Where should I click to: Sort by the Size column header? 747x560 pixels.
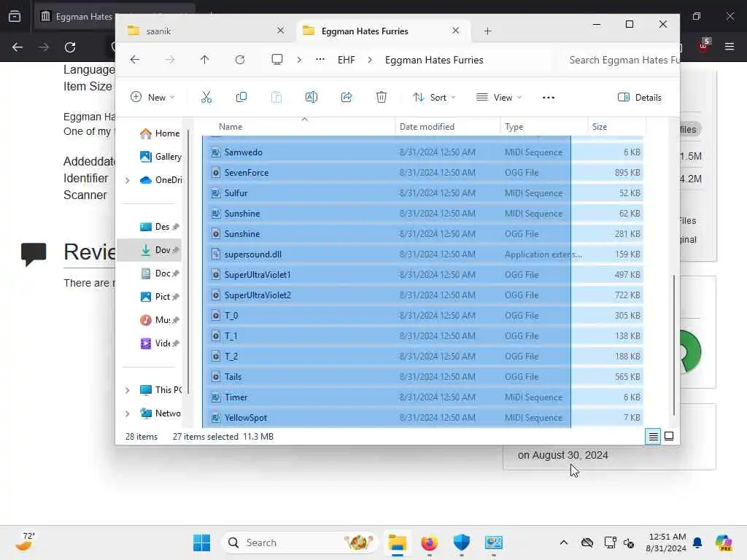[x=617, y=127]
